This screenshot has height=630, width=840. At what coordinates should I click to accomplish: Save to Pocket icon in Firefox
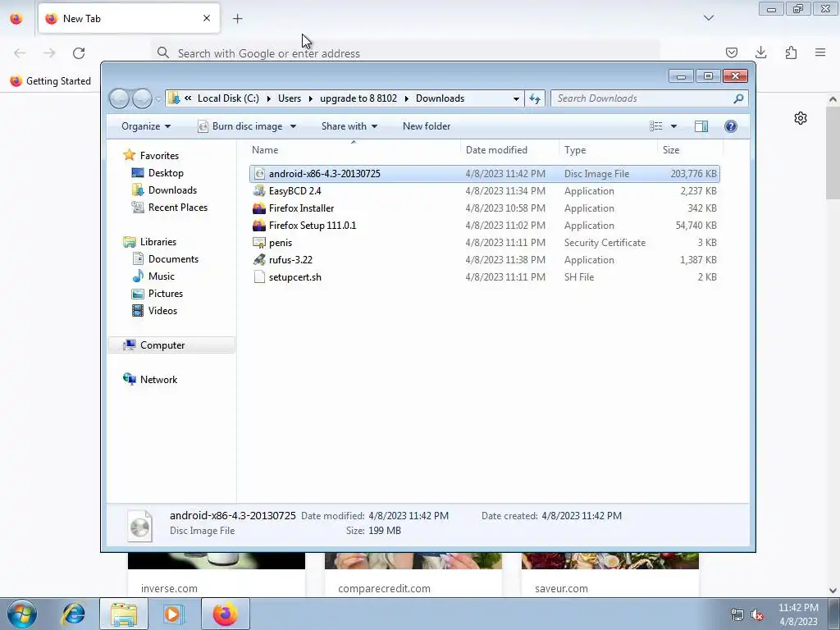(731, 52)
